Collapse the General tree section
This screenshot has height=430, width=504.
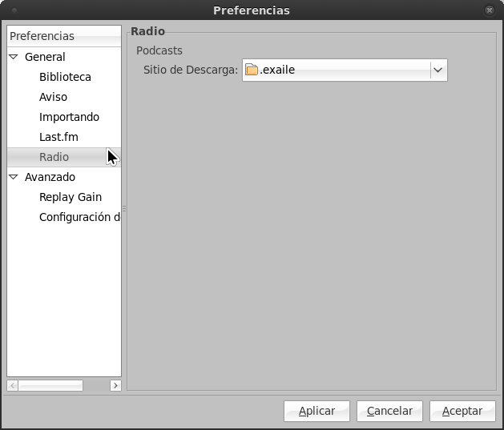click(x=14, y=57)
